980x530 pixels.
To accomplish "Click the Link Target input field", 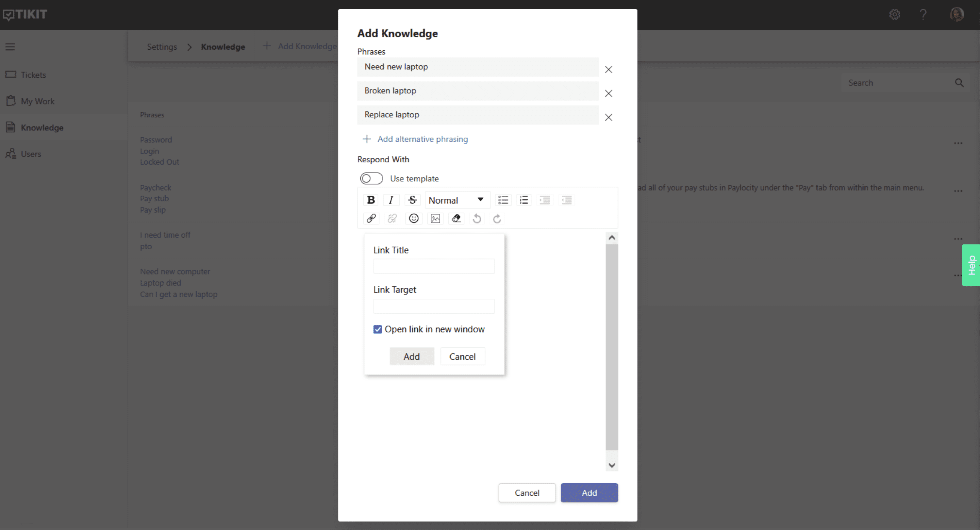I will pyautogui.click(x=434, y=306).
